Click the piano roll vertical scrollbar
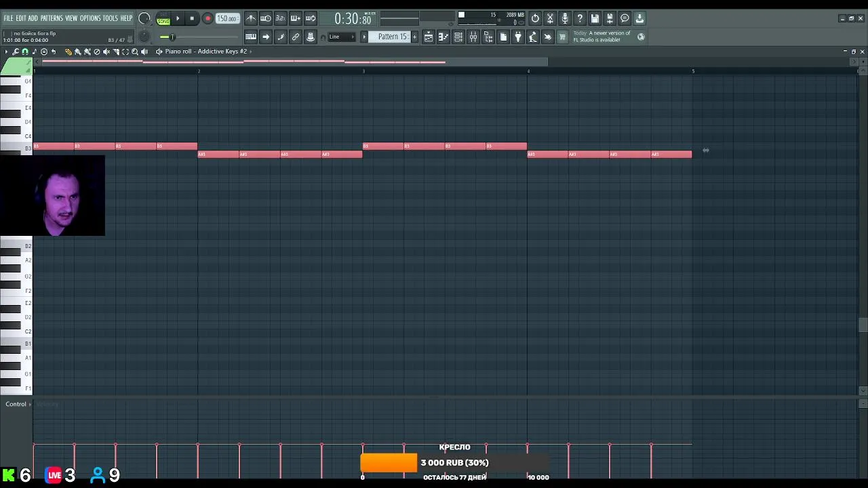This screenshot has height=488, width=868. (x=863, y=325)
